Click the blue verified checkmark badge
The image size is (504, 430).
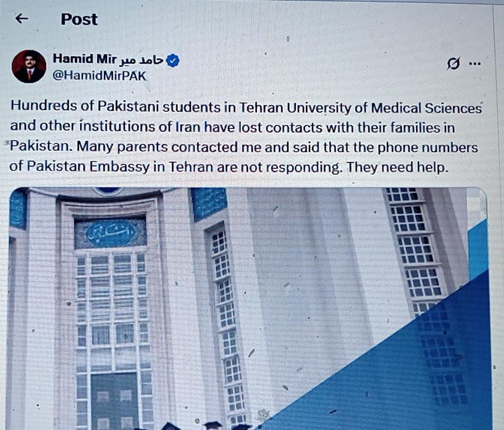click(x=173, y=60)
